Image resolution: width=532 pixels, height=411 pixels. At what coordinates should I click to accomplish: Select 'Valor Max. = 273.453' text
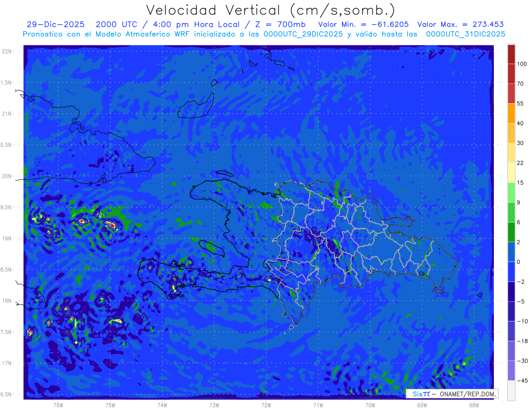(461, 24)
